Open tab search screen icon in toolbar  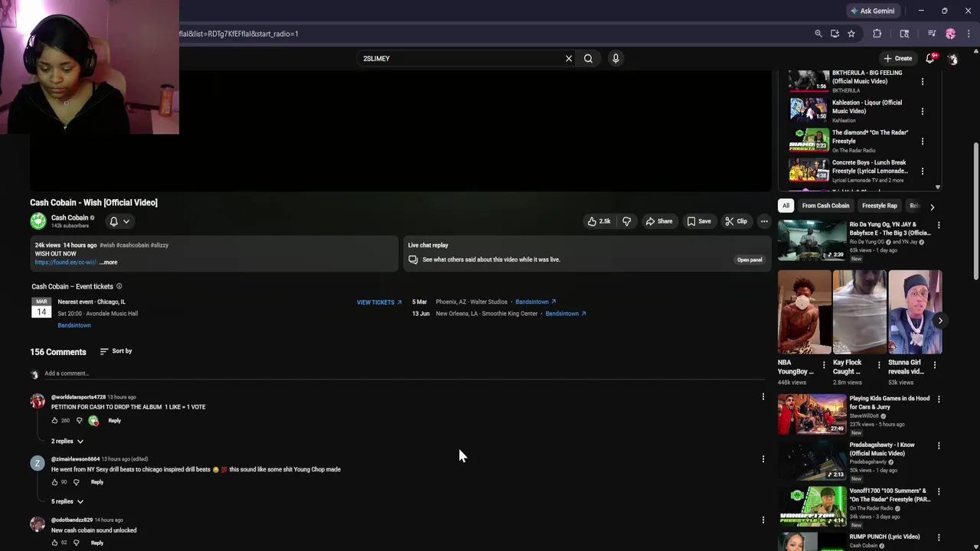pos(904,34)
